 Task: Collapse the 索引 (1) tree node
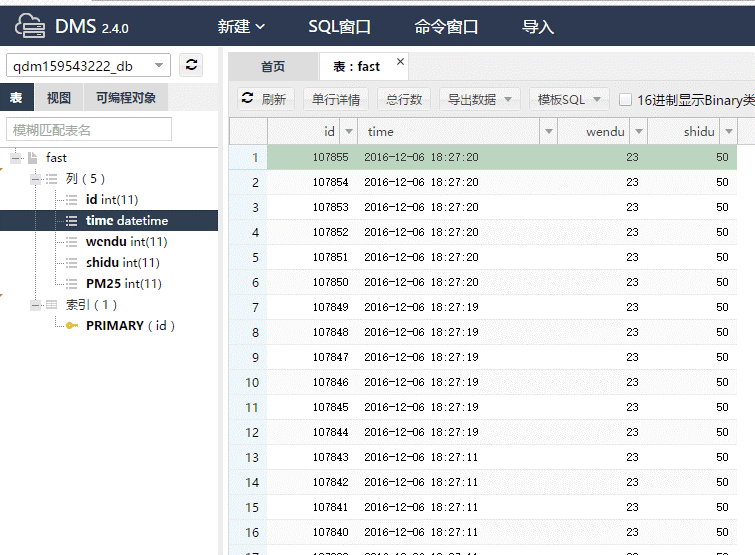pos(36,305)
